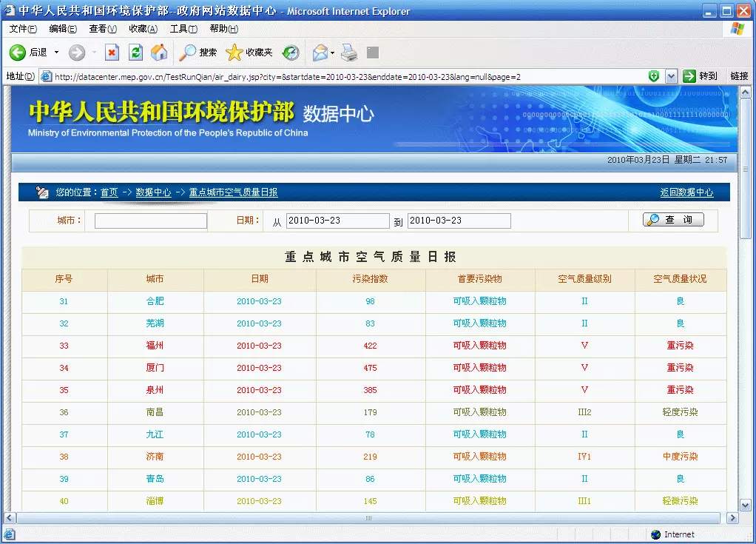
Task: Click the horizontal scrollbar right arrow
Action: coord(732,518)
